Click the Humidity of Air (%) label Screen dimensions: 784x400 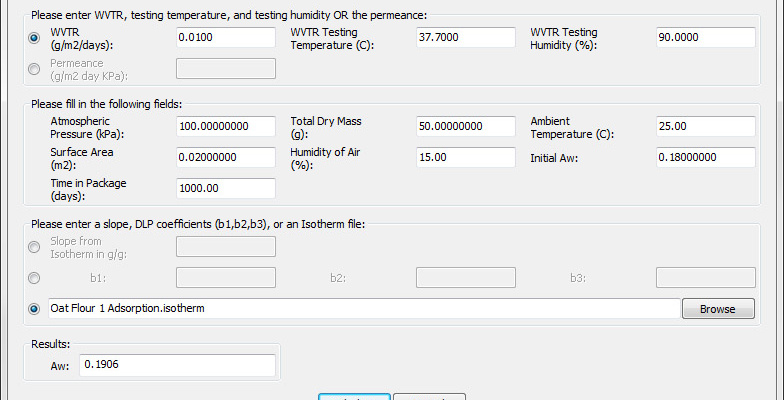click(x=325, y=158)
